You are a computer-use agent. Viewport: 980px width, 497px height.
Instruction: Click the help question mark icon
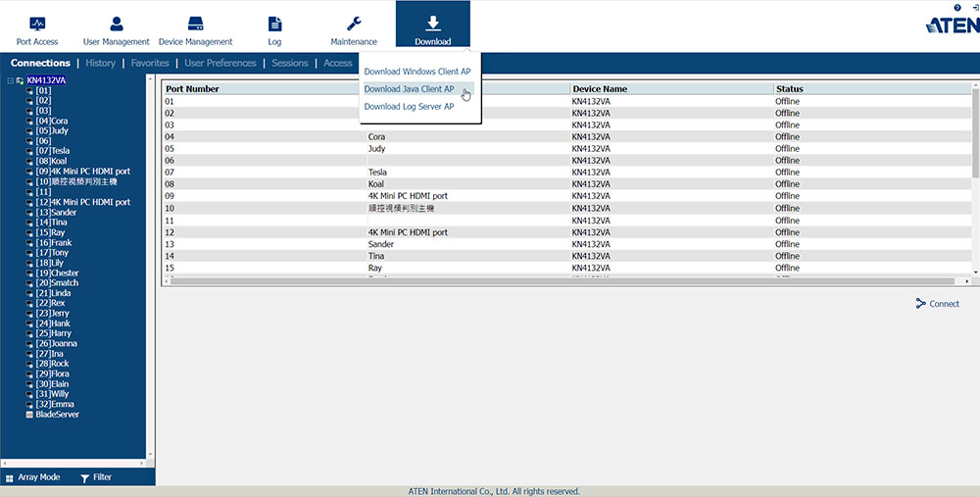click(956, 8)
